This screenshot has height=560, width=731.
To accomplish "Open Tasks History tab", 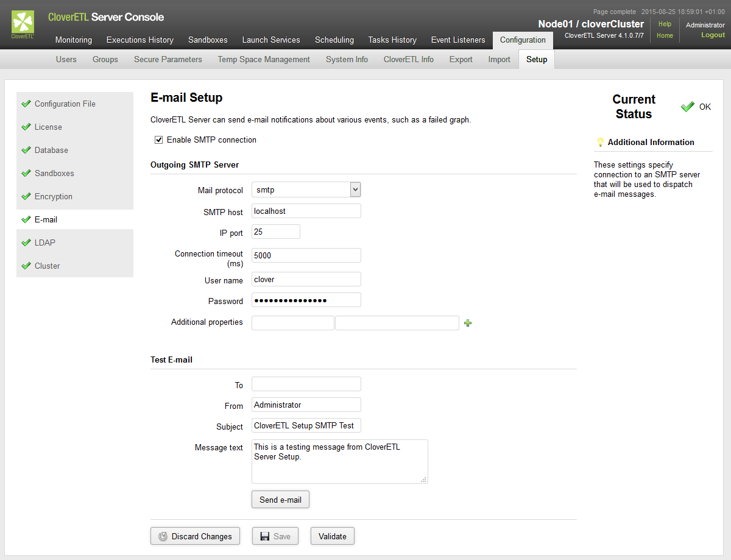I will [392, 40].
